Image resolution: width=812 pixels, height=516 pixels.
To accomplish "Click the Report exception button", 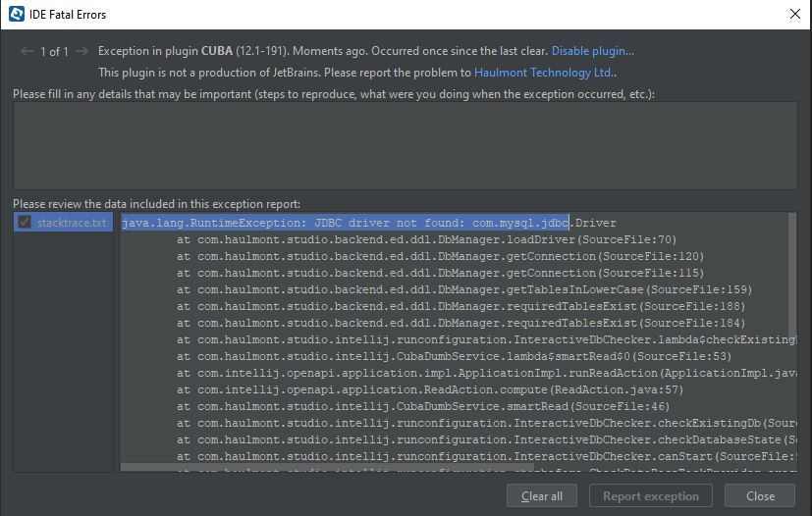I will click(x=650, y=495).
